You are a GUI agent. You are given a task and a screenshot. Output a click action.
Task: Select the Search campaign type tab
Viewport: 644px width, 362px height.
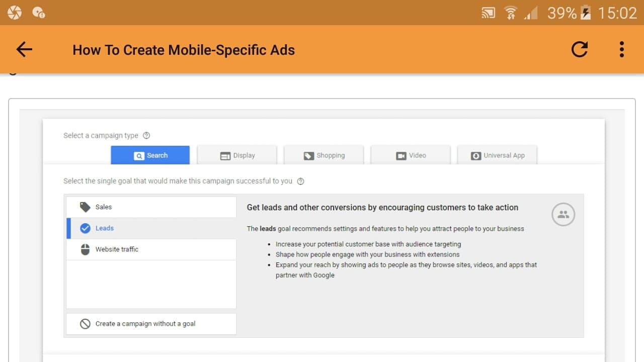pos(150,155)
